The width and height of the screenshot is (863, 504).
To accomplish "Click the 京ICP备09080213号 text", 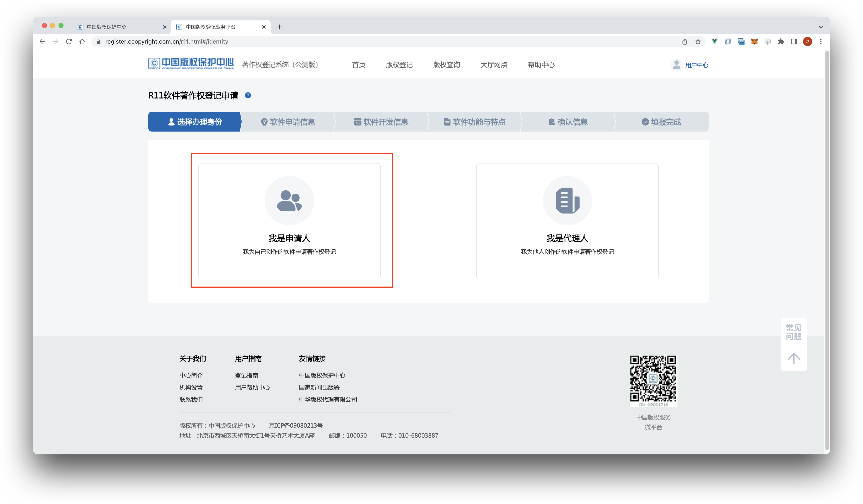I will coord(296,425).
